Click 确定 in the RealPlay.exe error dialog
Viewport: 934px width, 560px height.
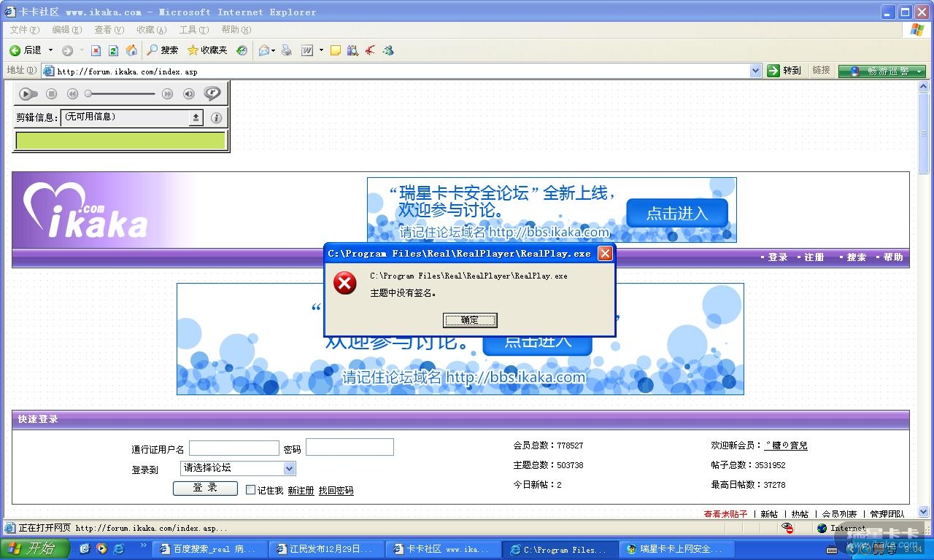point(470,320)
